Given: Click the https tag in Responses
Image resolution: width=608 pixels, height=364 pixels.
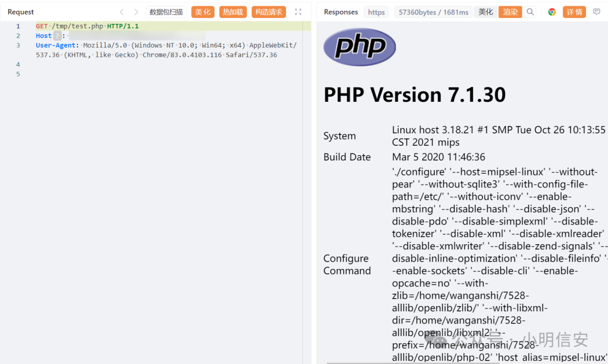Looking at the screenshot, I should tap(377, 12).
